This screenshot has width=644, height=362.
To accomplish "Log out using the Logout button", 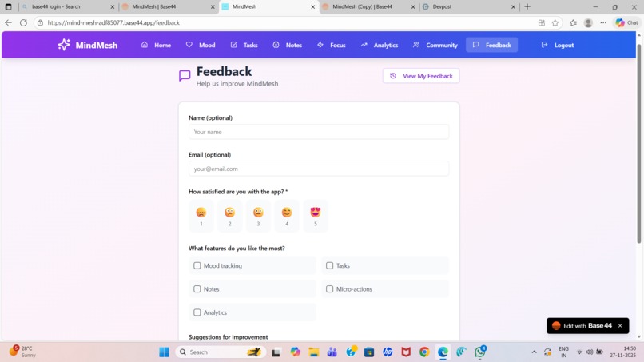I will point(558,45).
